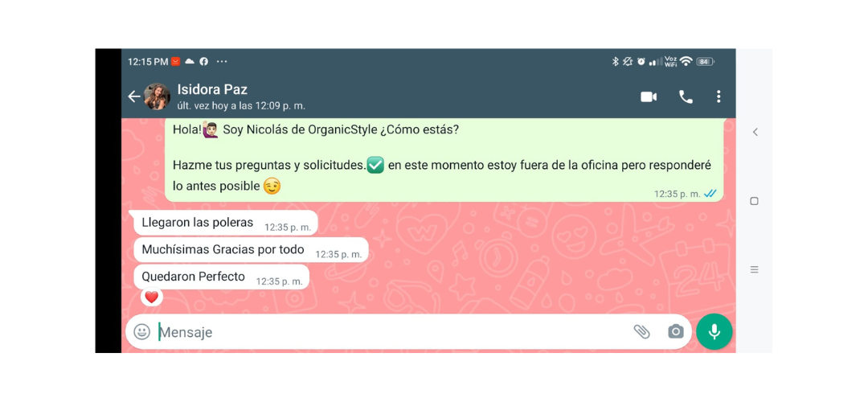Tap the status bar three-dot notification overflow
Screen dimensions: 868x402
[x=222, y=61]
